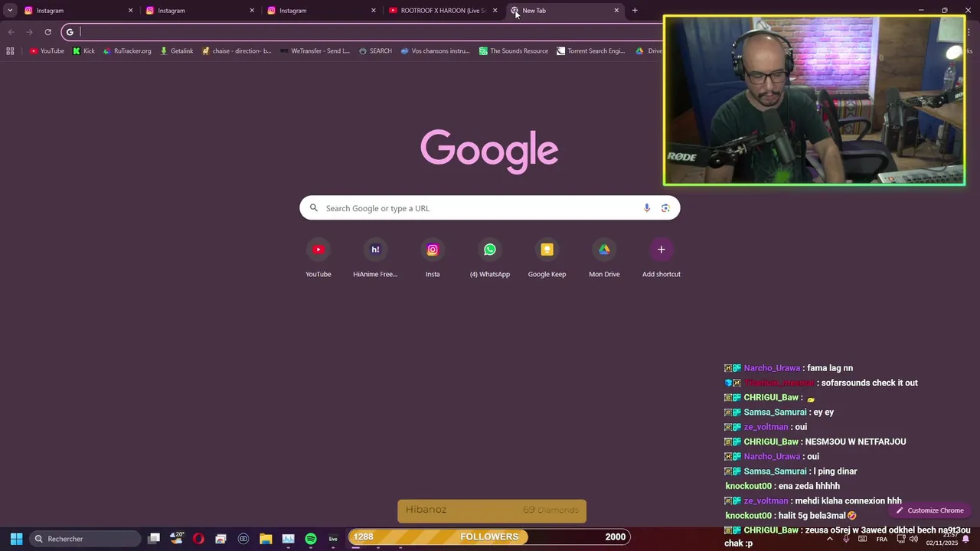Image resolution: width=980 pixels, height=551 pixels.
Task: Click the Add shortcut plus button
Action: point(661,249)
